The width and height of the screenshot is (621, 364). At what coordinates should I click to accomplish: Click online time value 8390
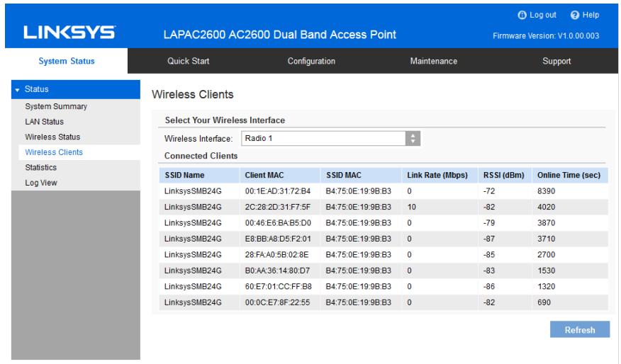[546, 191]
